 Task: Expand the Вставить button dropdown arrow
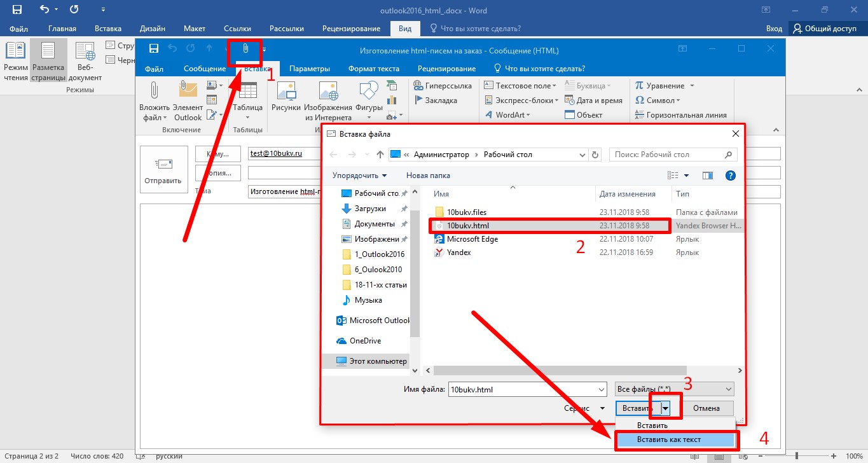(x=665, y=408)
